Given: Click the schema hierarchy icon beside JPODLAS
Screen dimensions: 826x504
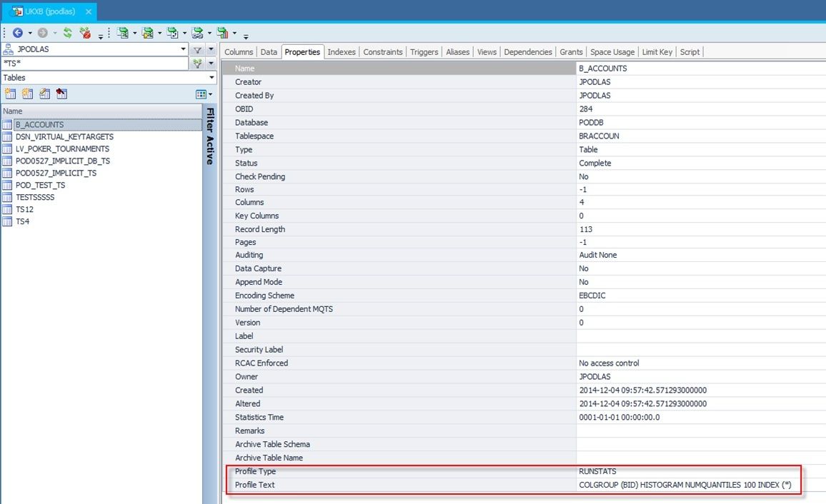Looking at the screenshot, I should pyautogui.click(x=8, y=49).
